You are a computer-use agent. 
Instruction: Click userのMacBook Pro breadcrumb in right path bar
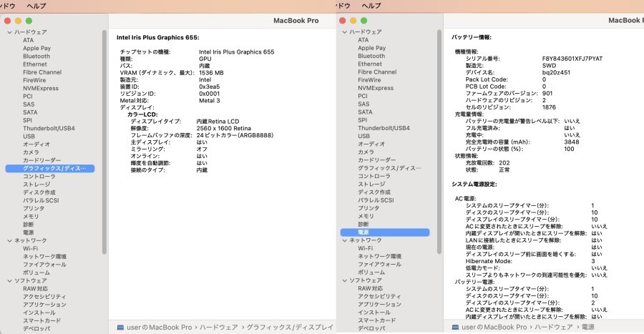(x=494, y=327)
